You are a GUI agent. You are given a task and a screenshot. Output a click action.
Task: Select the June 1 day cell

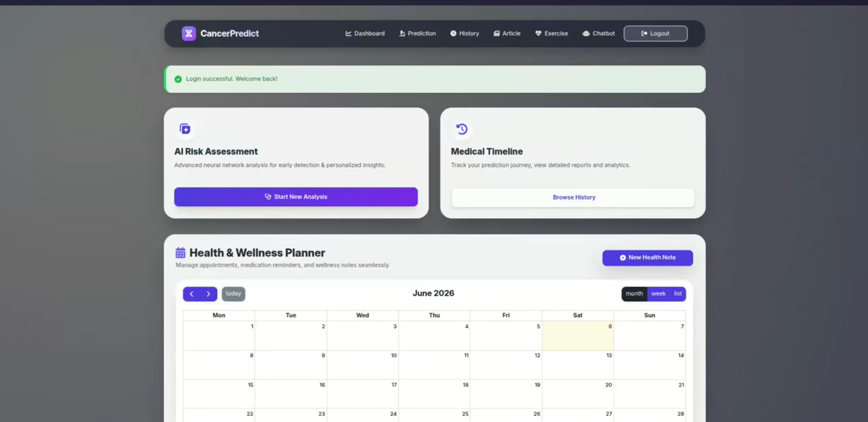click(219, 336)
